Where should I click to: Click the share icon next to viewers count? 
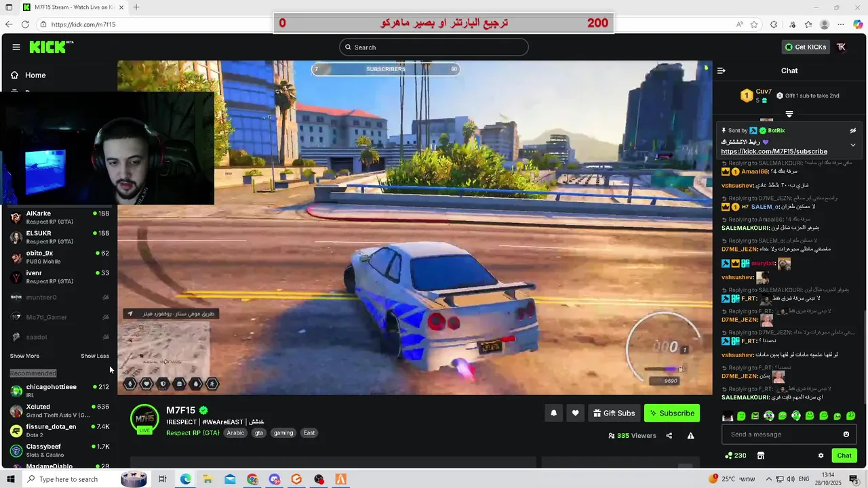click(x=669, y=436)
